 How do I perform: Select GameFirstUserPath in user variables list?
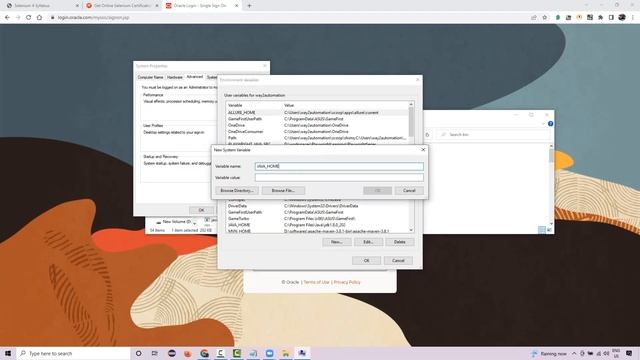[x=317, y=119]
